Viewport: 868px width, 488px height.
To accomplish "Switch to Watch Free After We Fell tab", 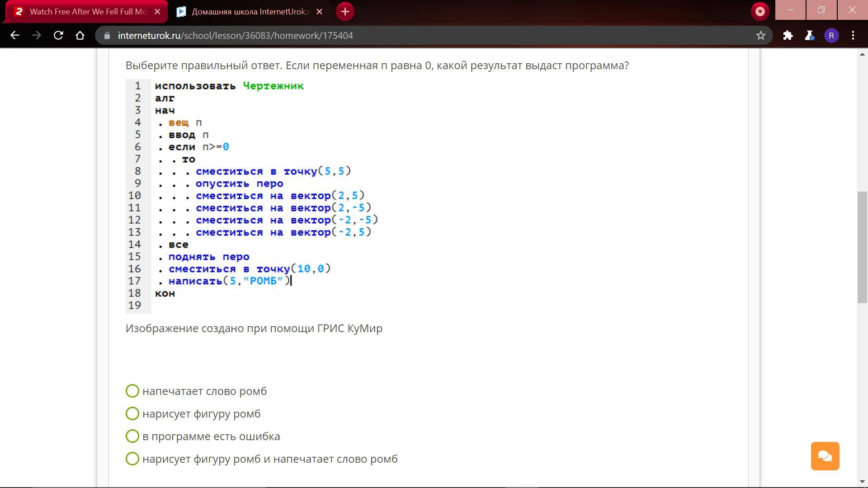I will pos(86,12).
